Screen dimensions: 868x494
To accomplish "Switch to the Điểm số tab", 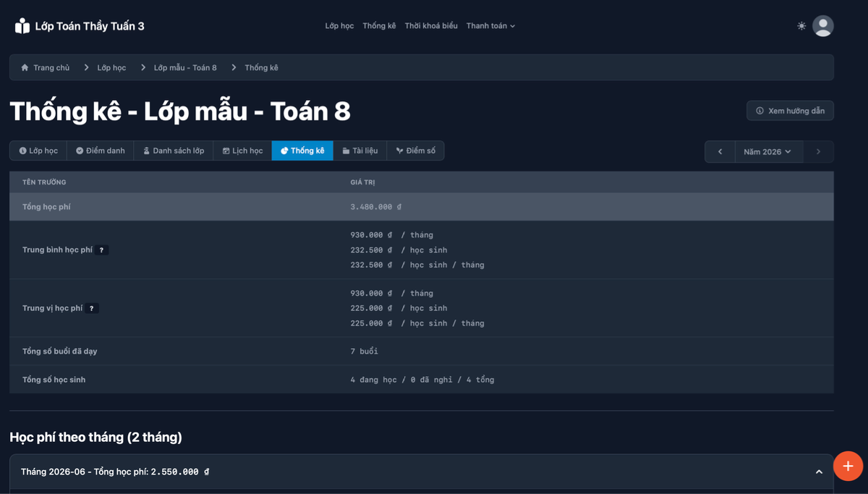I will coord(415,150).
